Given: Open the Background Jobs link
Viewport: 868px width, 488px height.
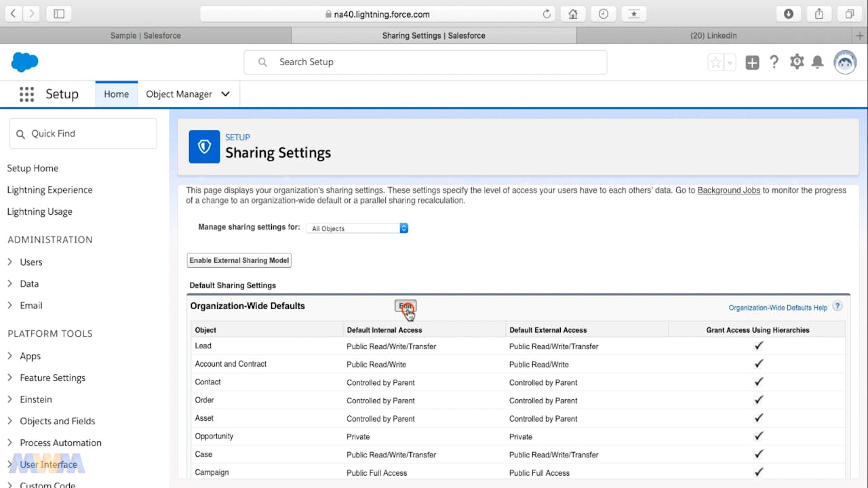Looking at the screenshot, I should pyautogui.click(x=728, y=190).
